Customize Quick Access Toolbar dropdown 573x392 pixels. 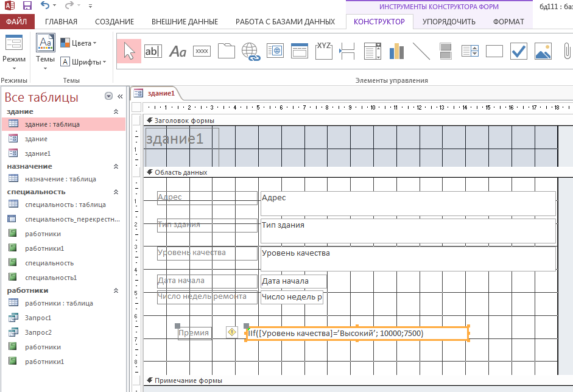tap(90, 6)
